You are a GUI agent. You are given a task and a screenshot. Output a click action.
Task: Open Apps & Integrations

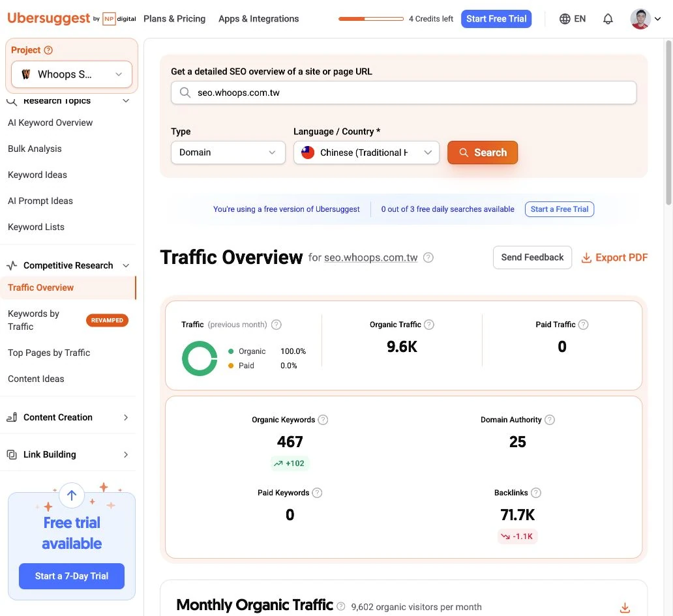[x=258, y=19]
